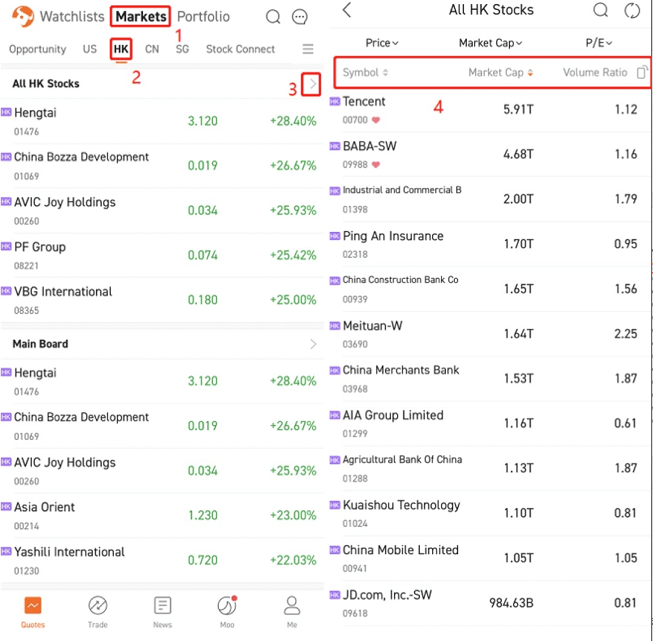The width and height of the screenshot is (653, 641).
Task: Tap the 984.63B market cap of JD.com
Action: coord(511,603)
